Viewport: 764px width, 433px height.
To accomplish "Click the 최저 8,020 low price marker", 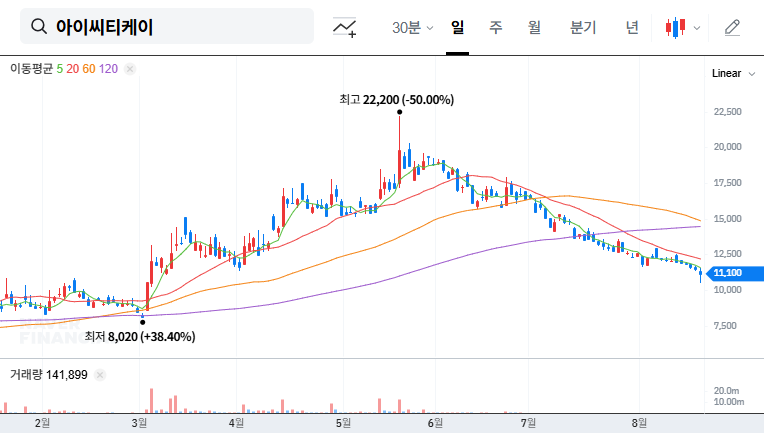I will point(139,336).
